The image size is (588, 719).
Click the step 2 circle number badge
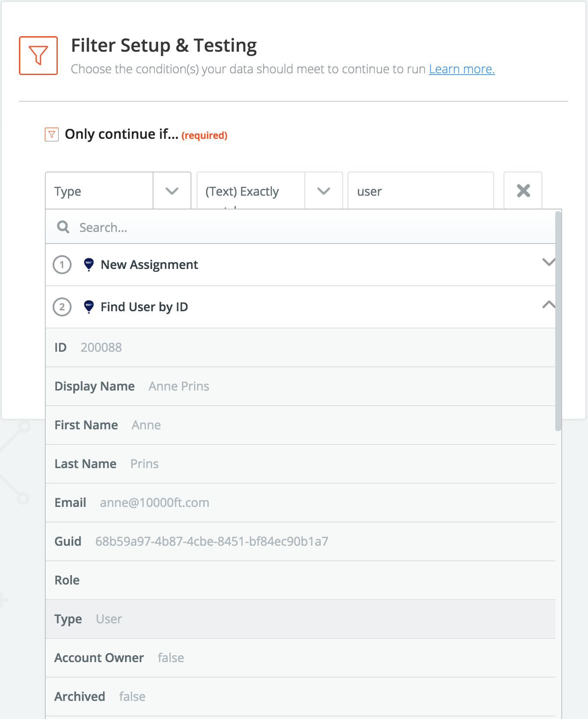62,306
